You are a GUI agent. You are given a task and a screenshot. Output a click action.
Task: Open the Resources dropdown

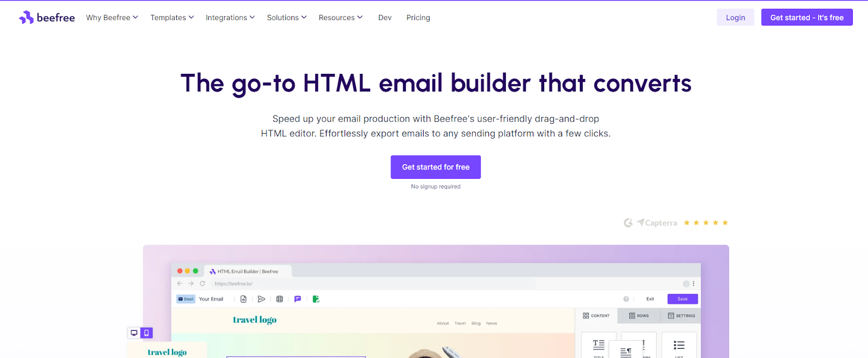[x=340, y=17]
